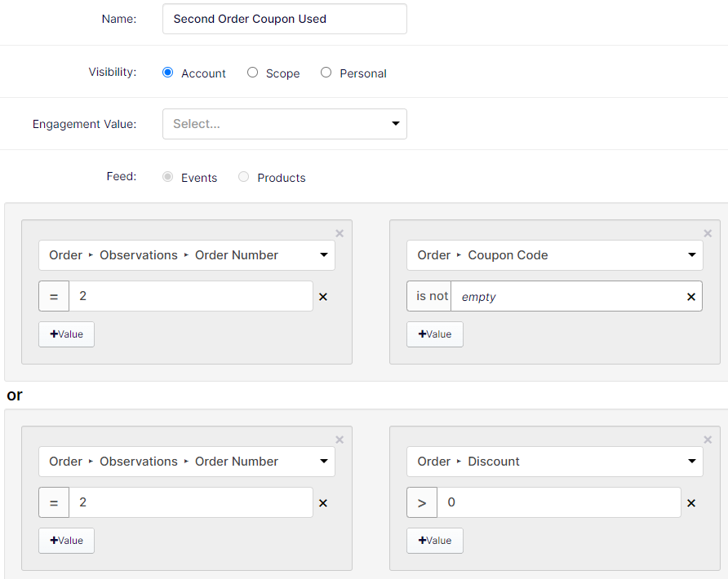Clear the Discount value 0

(x=690, y=503)
